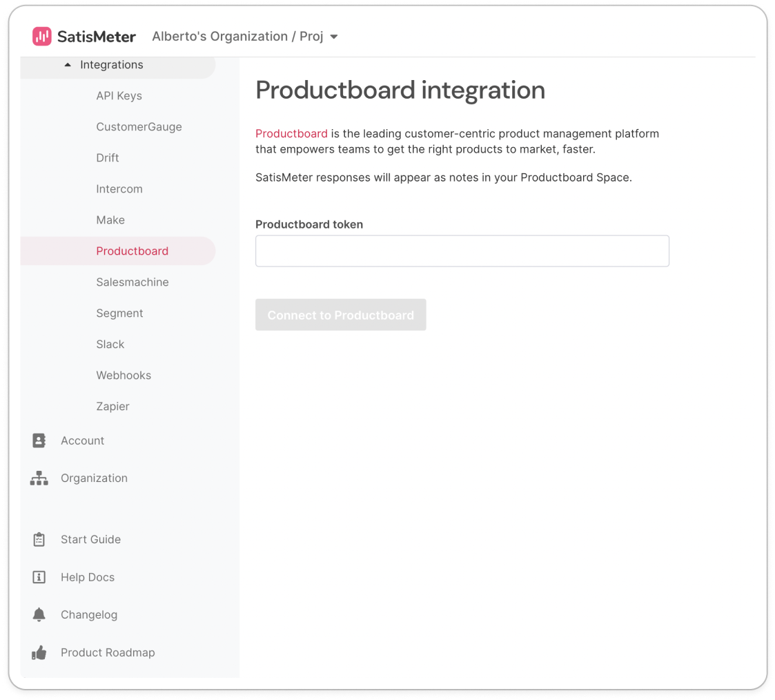View the Changelog label
775x700 pixels.
click(x=89, y=614)
